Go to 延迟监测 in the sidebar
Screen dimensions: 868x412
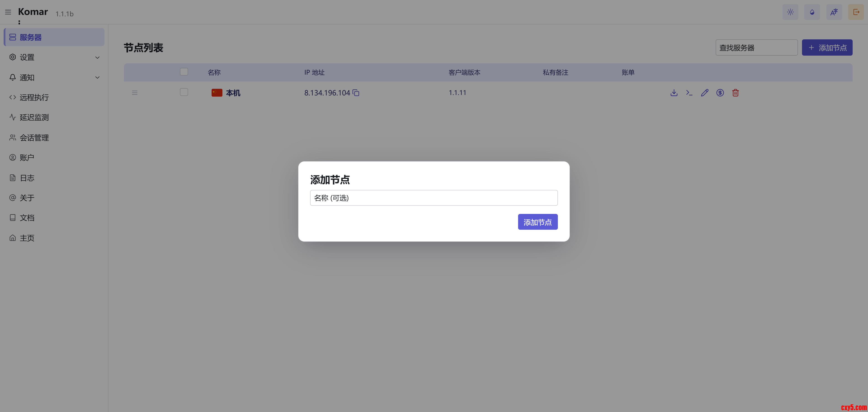34,117
